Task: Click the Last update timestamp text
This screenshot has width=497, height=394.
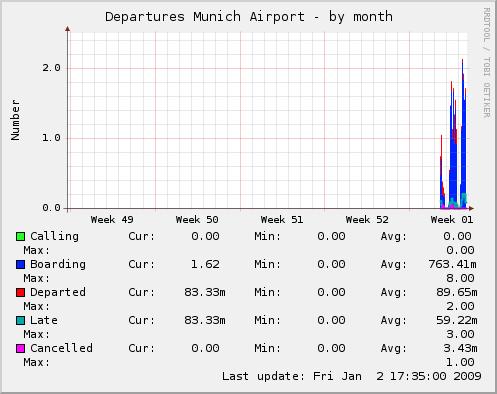Action: [352, 376]
